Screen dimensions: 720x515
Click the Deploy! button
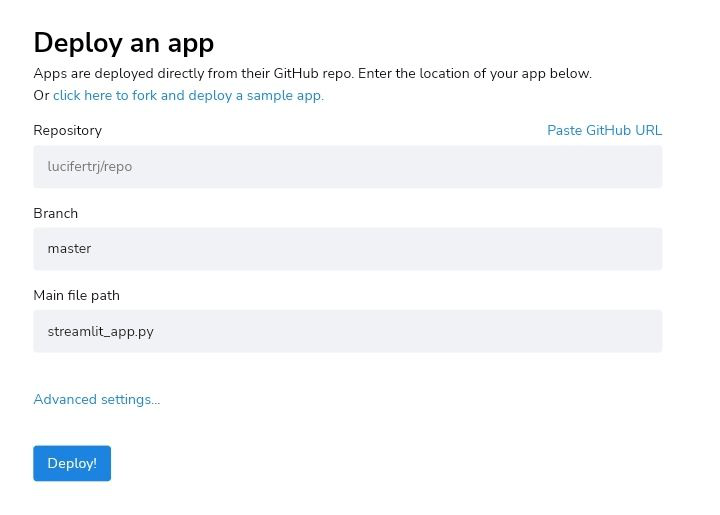(72, 463)
